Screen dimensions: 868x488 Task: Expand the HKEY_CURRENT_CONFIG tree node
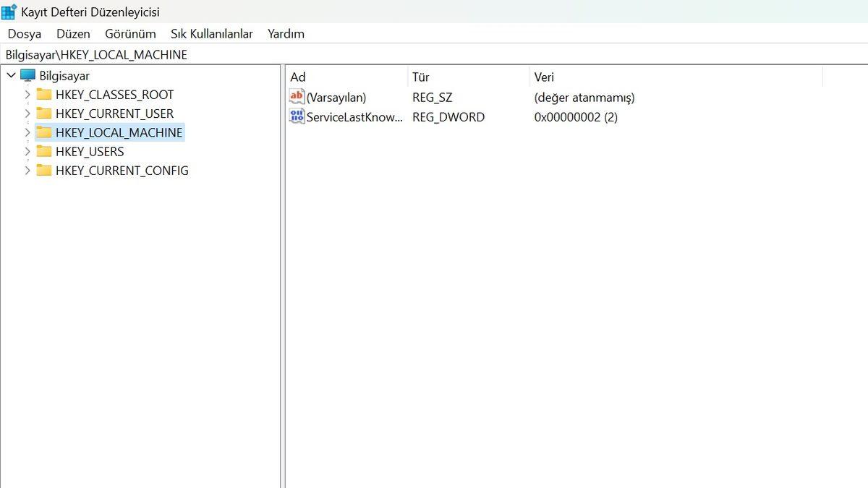(27, 171)
